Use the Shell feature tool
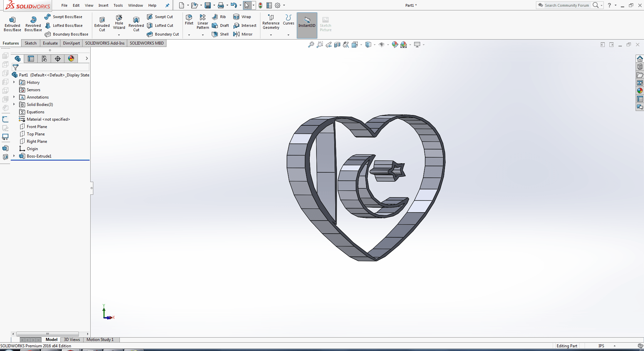Viewport: 644px width, 351px height. coord(220,34)
